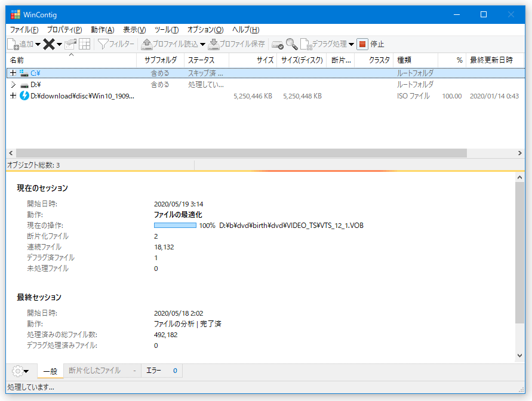Open the オプション(O) menu
Viewport: 532px width, 401px height.
point(205,30)
